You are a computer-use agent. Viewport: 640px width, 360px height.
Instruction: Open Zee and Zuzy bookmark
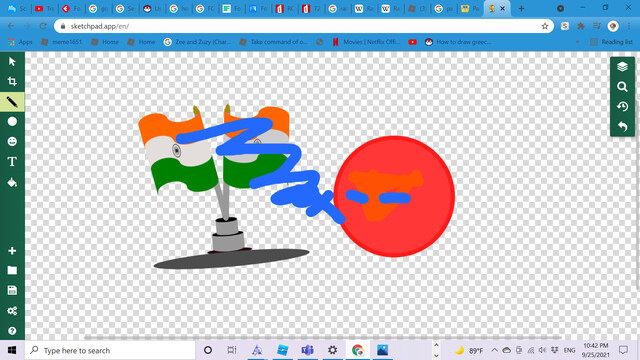click(198, 42)
